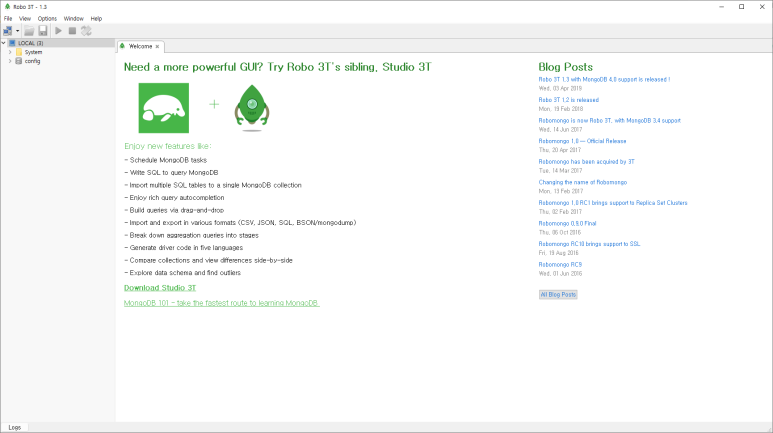The width and height of the screenshot is (773, 433).
Task: Click the Execute play toolbar icon
Action: click(58, 31)
